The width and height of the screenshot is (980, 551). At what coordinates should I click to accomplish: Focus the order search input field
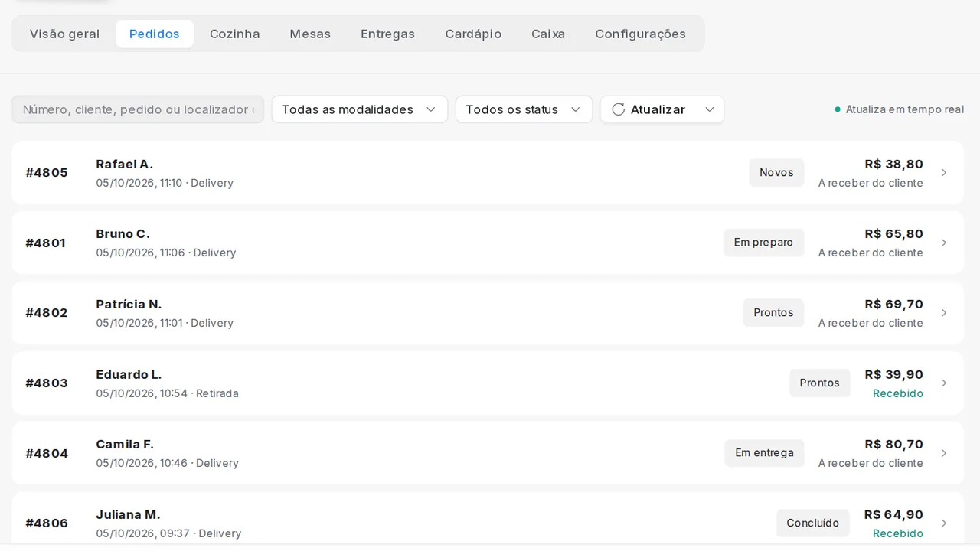(138, 109)
